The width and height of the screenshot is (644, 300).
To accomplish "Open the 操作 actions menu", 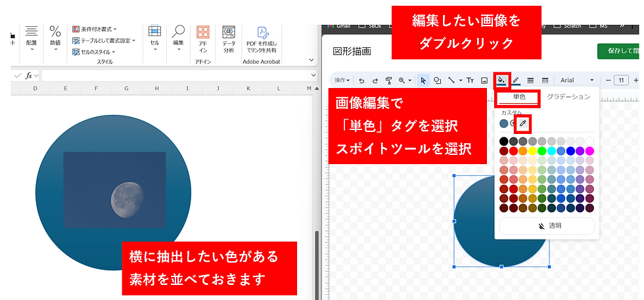I will (342, 81).
